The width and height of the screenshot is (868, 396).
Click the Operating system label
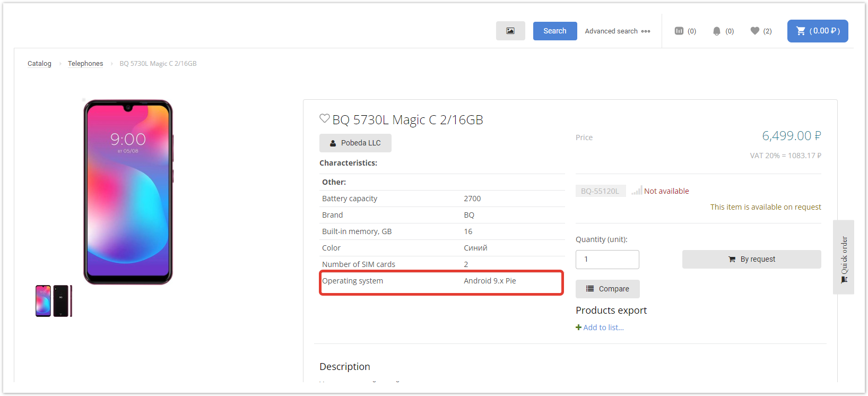tap(352, 281)
